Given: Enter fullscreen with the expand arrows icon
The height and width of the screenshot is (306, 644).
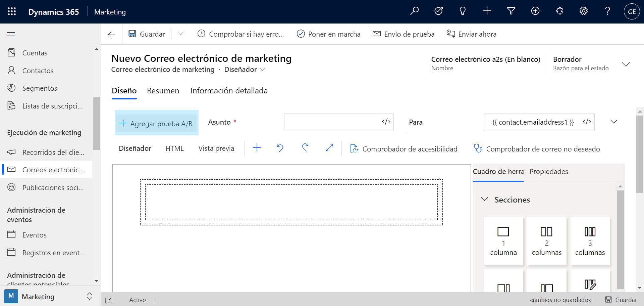Looking at the screenshot, I should pyautogui.click(x=329, y=148).
